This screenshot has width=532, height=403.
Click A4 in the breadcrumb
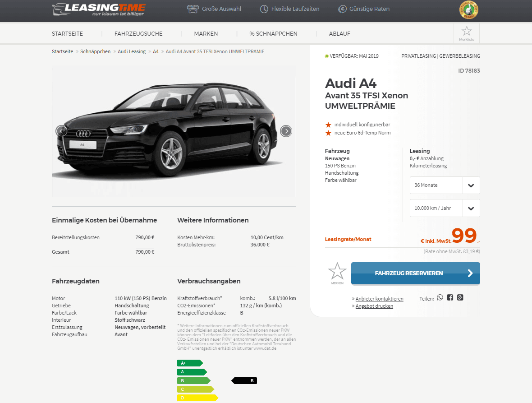tap(156, 51)
